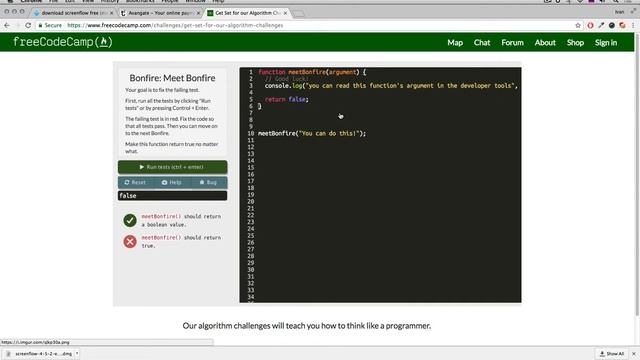Visit the Shop link

coord(575,42)
